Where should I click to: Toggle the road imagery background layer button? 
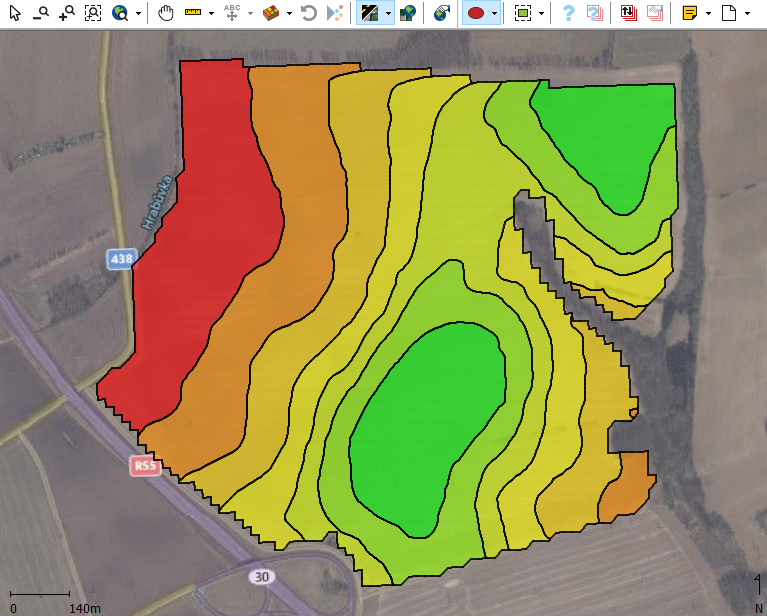(369, 13)
